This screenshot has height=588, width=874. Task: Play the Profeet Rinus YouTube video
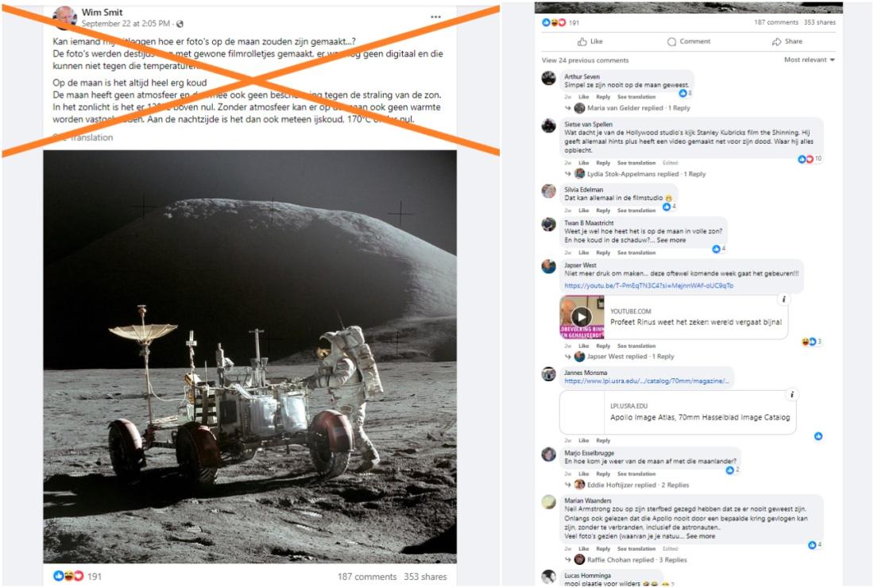click(582, 317)
